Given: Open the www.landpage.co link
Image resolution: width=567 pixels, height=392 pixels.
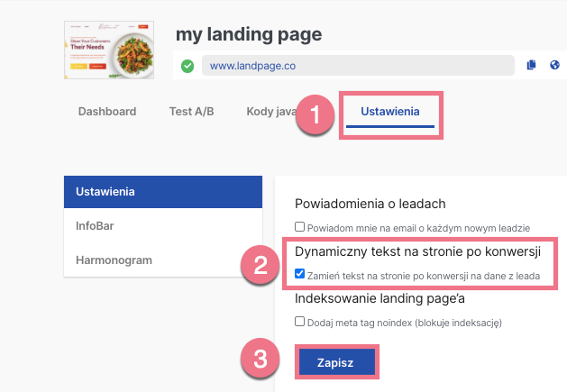Looking at the screenshot, I should pyautogui.click(x=252, y=66).
